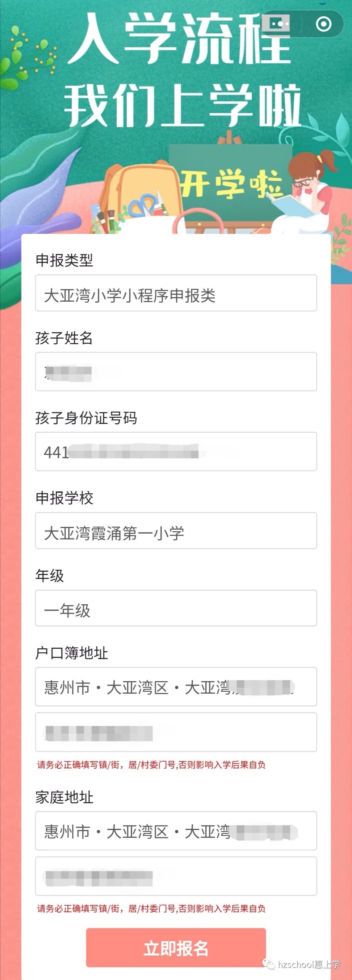Open the 户口簿地址 region picker
The image size is (352, 980).
[x=176, y=687]
